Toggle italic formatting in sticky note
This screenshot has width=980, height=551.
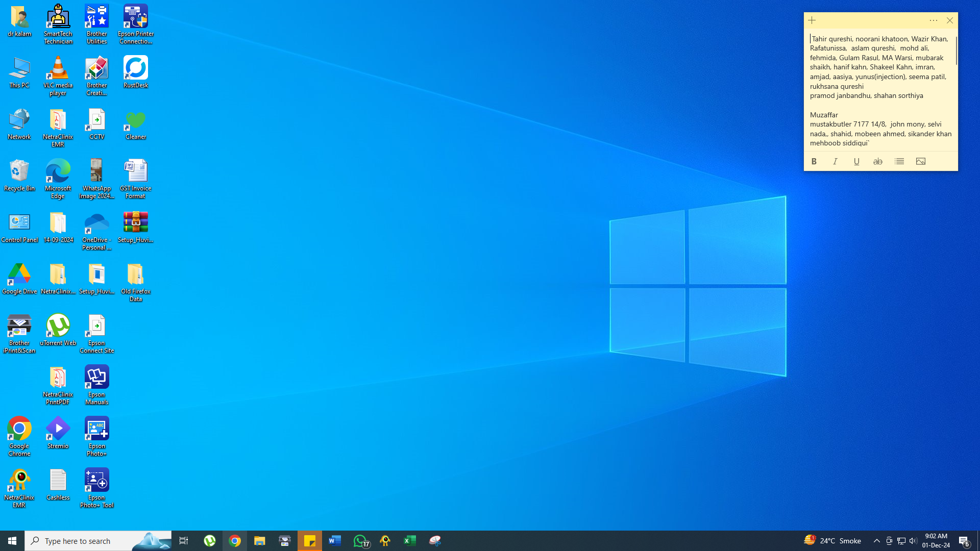(x=836, y=161)
